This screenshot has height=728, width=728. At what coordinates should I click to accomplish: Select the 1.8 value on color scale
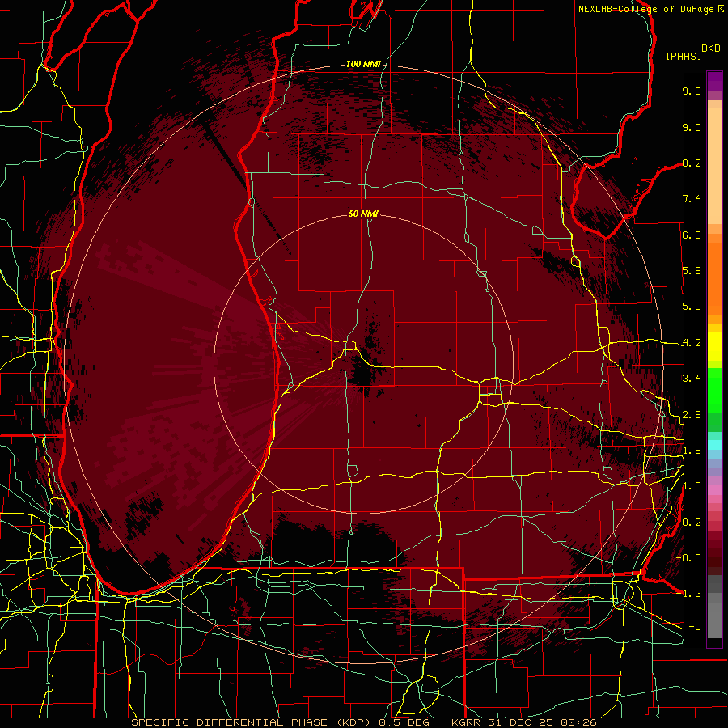[x=692, y=451]
